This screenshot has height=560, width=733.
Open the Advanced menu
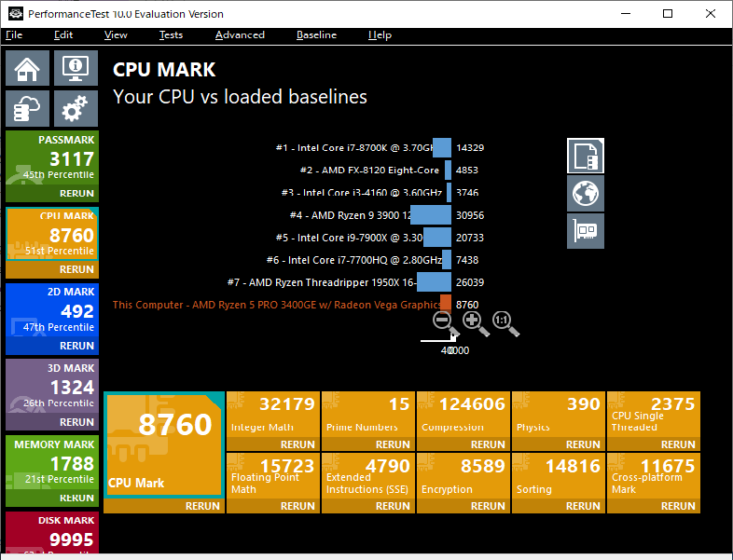tap(240, 35)
